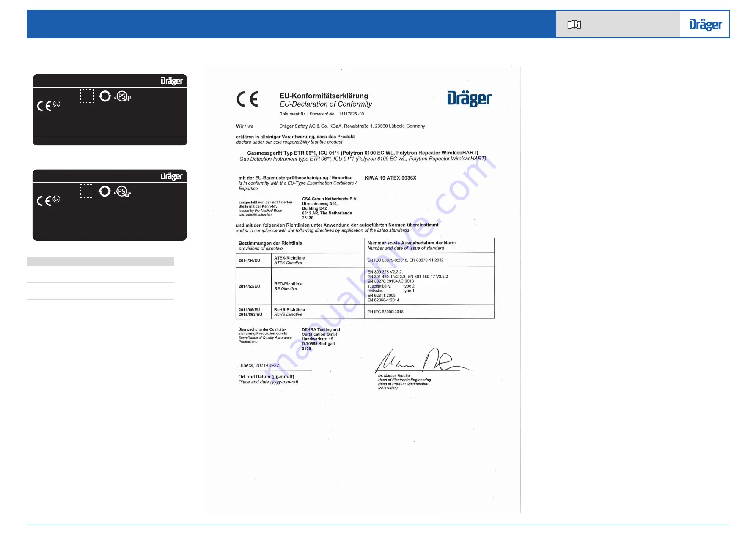This screenshot has width=756, height=534.
Task: Select the 'Gasmessgerät Typ ETR 06*1' product line
Action: 363,153
